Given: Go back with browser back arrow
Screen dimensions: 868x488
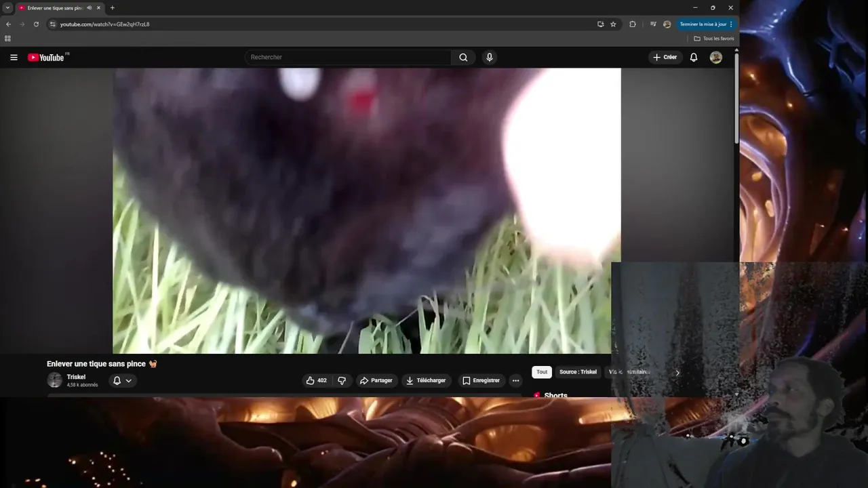Looking at the screenshot, I should coord(8,24).
